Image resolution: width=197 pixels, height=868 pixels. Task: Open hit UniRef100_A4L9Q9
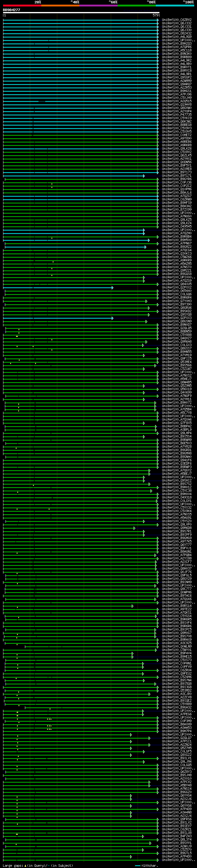[x=177, y=37]
